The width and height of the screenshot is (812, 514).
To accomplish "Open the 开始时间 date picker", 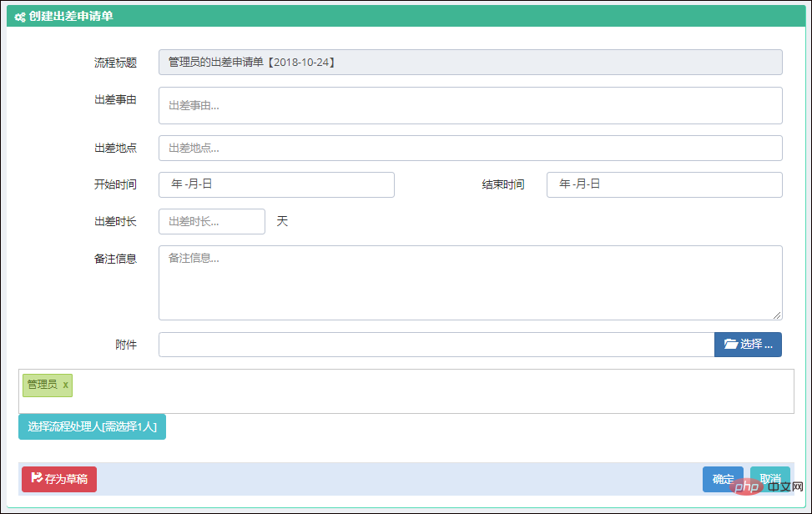I will coord(276,184).
